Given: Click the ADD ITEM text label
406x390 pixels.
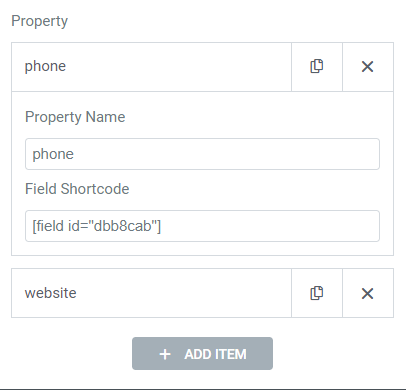Looking at the screenshot, I should 215,354.
